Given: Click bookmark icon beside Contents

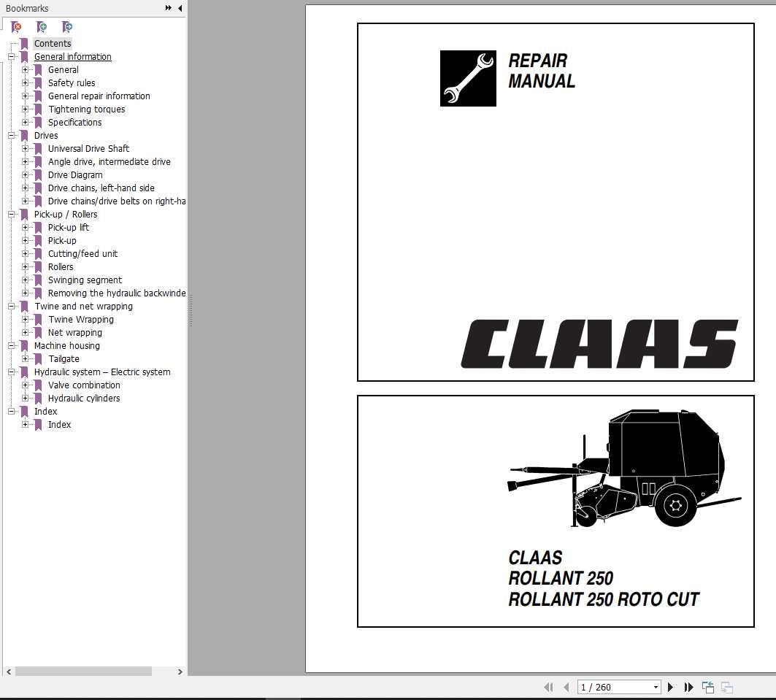Looking at the screenshot, I should 24,44.
